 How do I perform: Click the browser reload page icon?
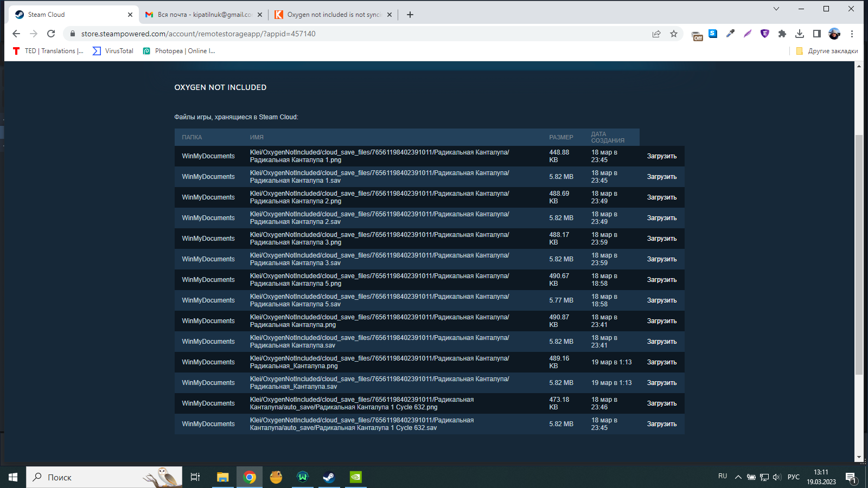51,34
